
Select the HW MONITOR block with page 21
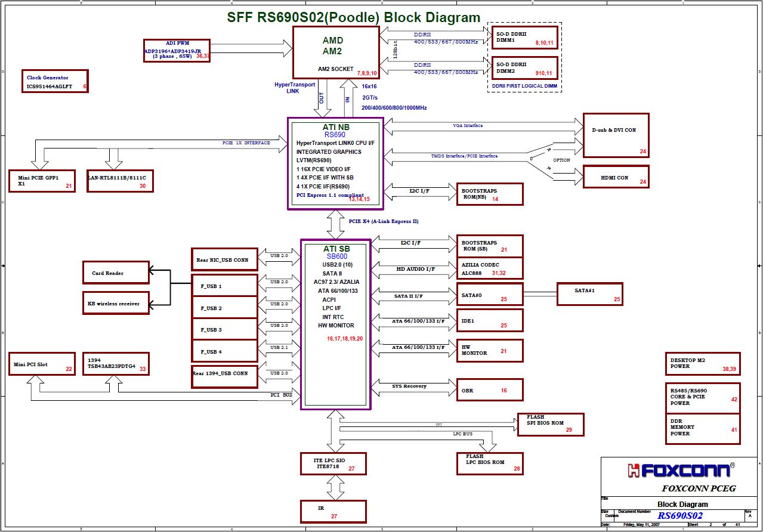tap(490, 350)
